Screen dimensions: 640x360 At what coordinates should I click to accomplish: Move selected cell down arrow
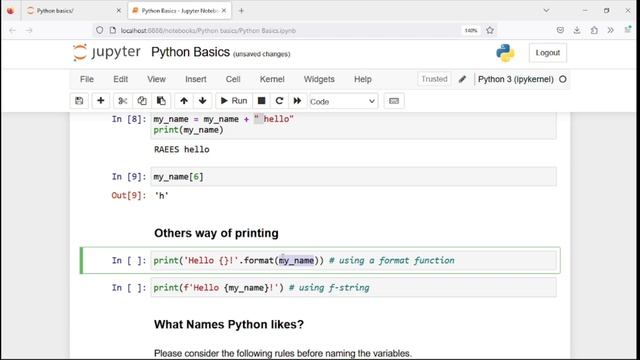[202, 101]
